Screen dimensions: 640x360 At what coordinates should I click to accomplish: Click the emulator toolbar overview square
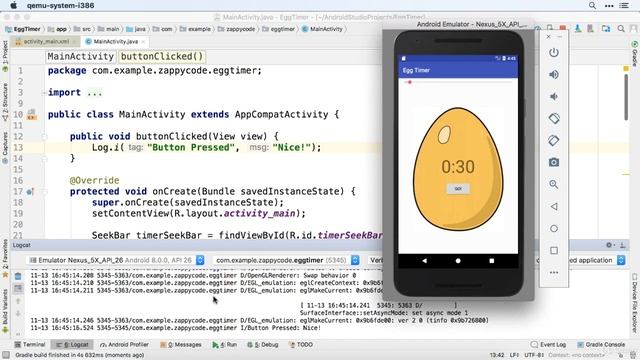point(553,250)
